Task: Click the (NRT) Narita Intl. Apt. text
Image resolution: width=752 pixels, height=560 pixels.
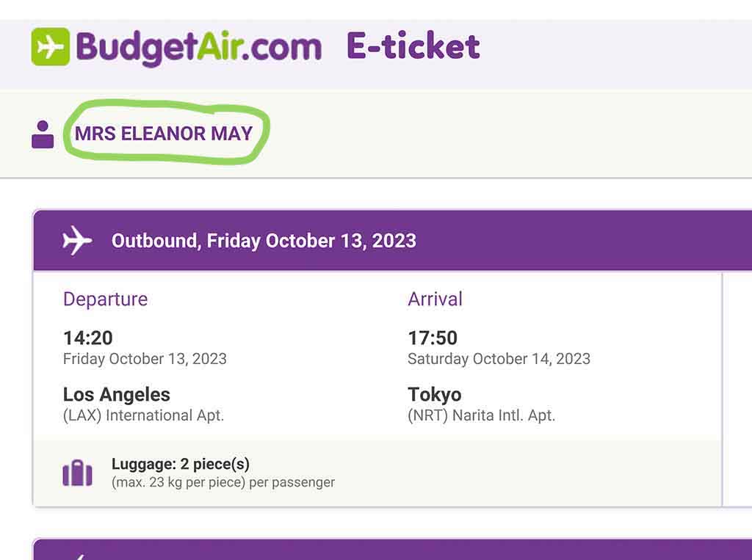Action: coord(481,415)
